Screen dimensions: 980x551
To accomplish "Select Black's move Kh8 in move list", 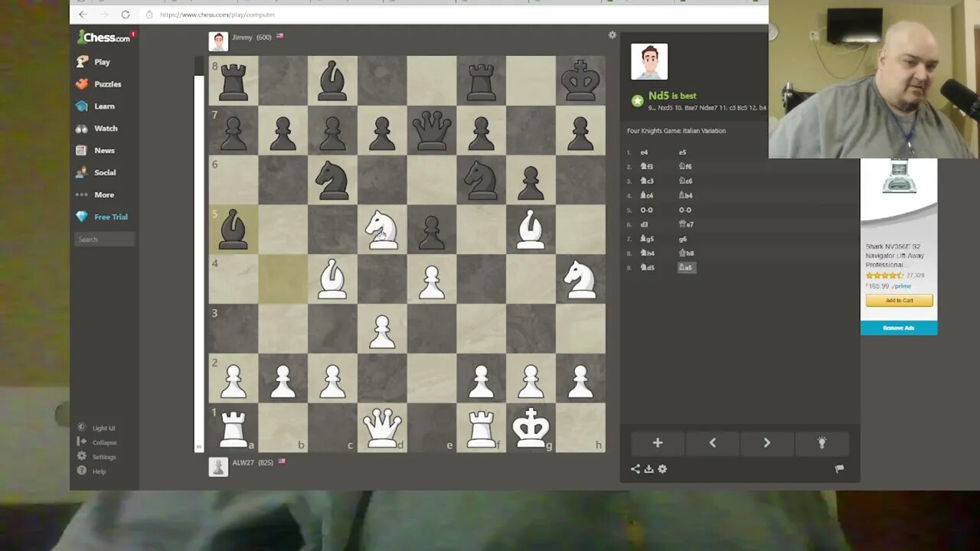I will (x=686, y=253).
